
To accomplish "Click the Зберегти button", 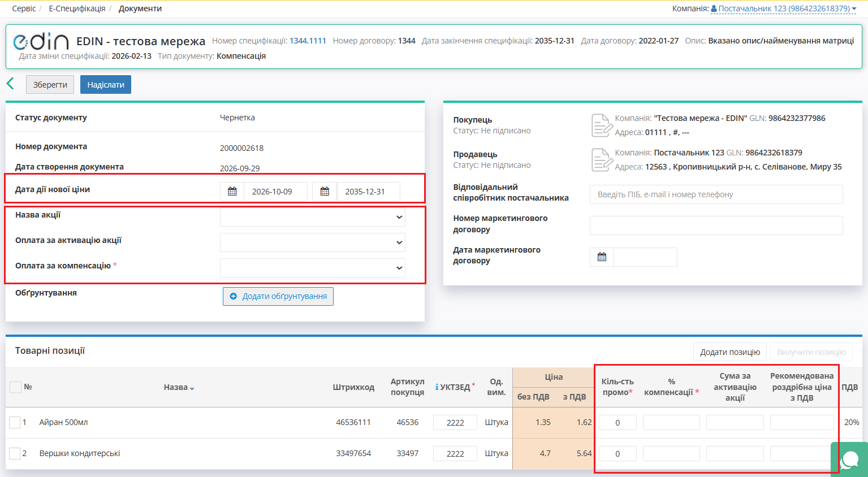I will pos(50,85).
